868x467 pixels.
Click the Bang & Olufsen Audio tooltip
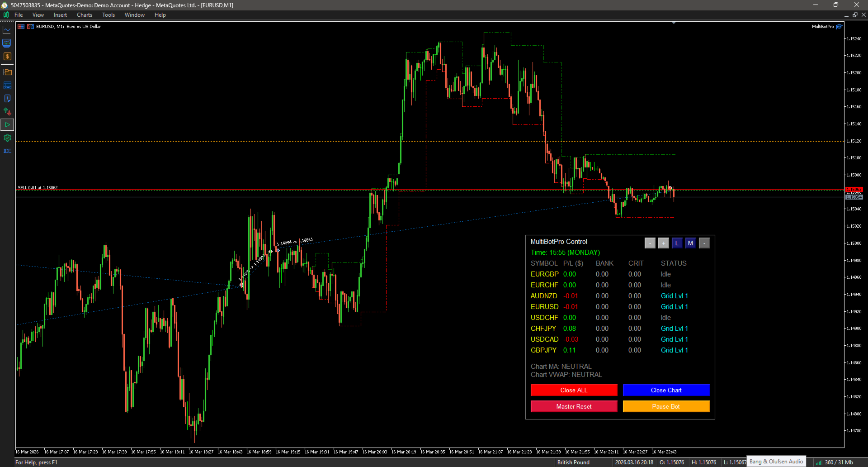coord(776,462)
